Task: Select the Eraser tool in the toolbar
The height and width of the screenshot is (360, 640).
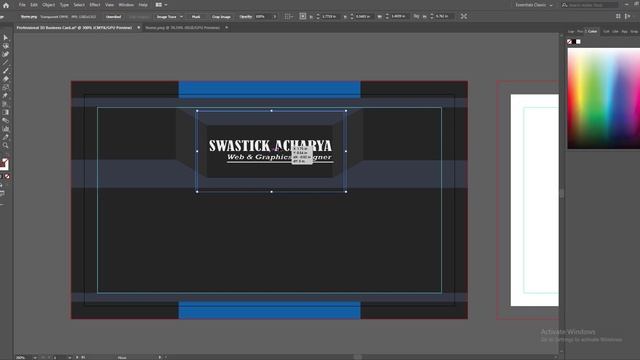Action: [x=6, y=79]
